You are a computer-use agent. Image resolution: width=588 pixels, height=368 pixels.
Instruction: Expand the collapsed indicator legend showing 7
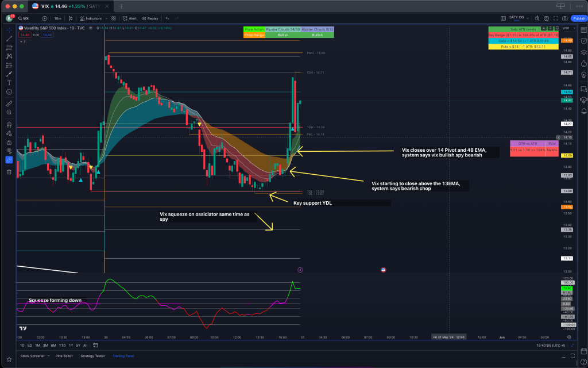[x=22, y=42]
